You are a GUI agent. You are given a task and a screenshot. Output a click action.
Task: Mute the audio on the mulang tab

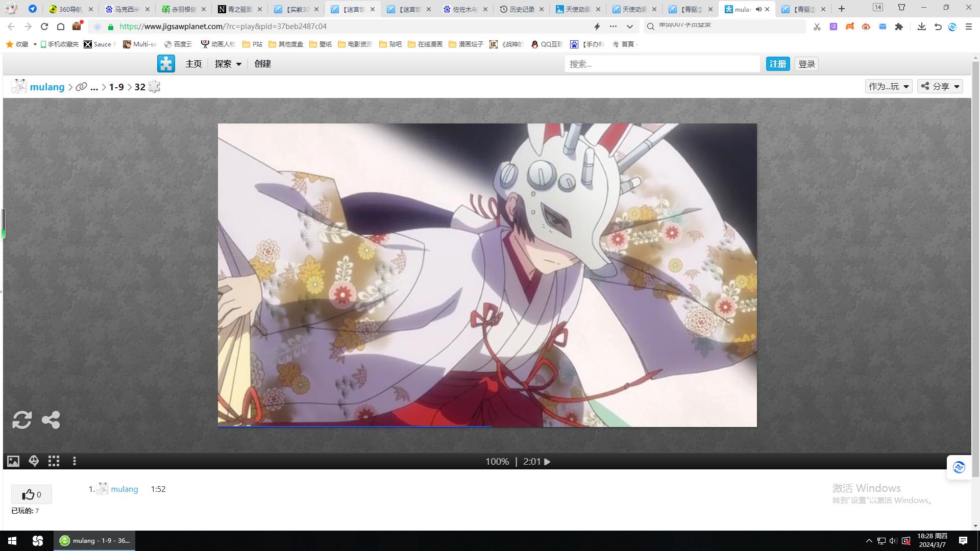click(x=758, y=9)
